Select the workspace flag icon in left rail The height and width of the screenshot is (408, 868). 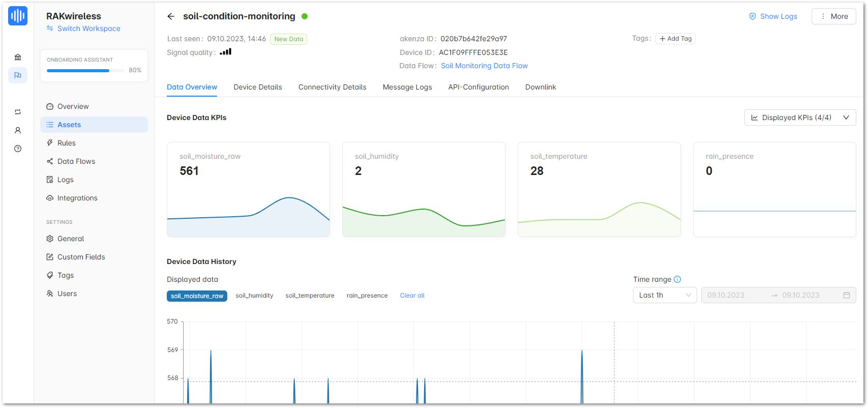point(18,75)
